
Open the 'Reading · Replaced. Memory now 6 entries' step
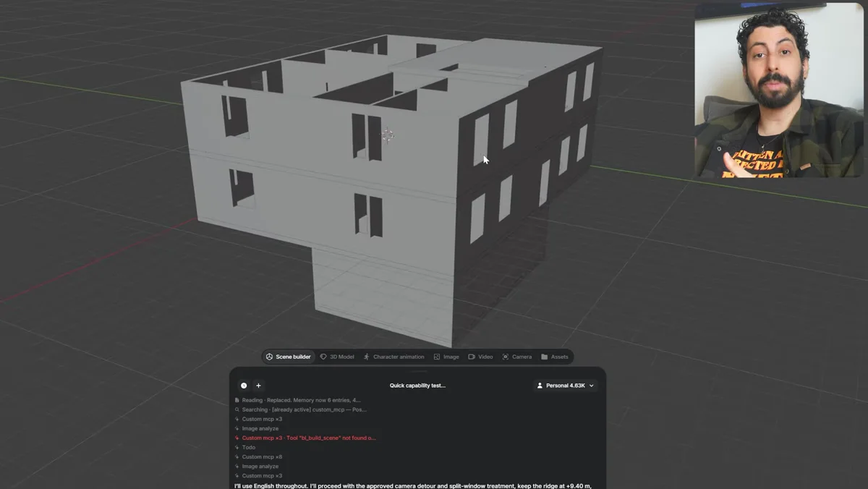297,400
